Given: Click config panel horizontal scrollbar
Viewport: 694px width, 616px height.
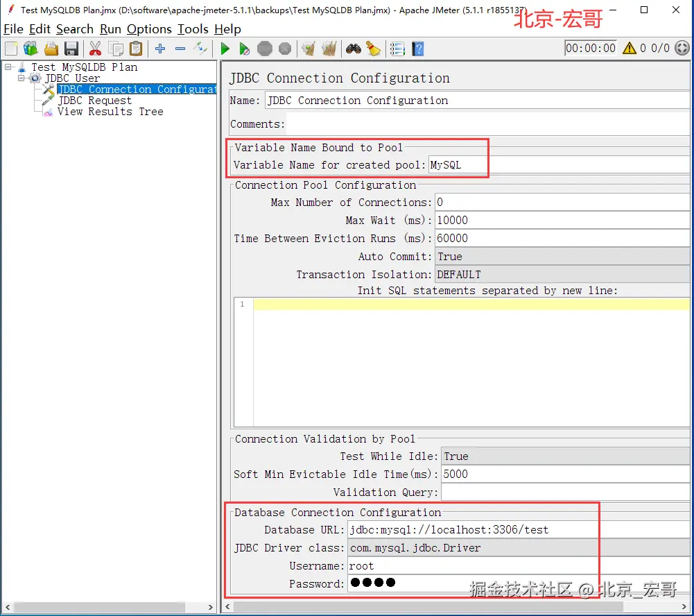Looking at the screenshot, I should click(428, 606).
